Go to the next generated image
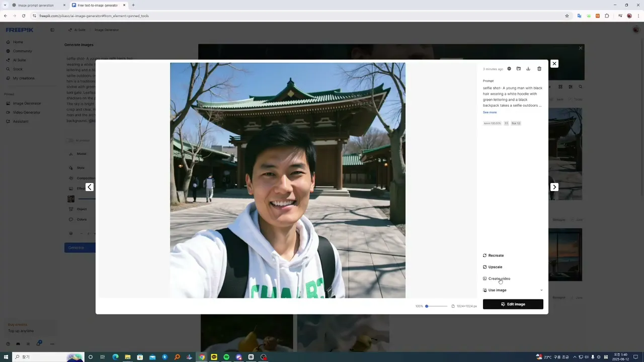The height and width of the screenshot is (362, 644). coord(554,187)
